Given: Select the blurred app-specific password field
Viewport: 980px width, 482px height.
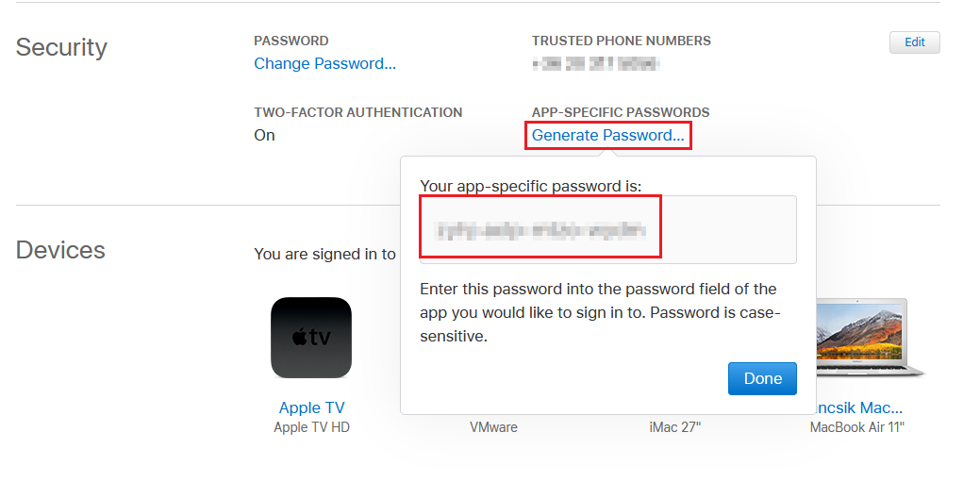Looking at the screenshot, I should [608, 229].
